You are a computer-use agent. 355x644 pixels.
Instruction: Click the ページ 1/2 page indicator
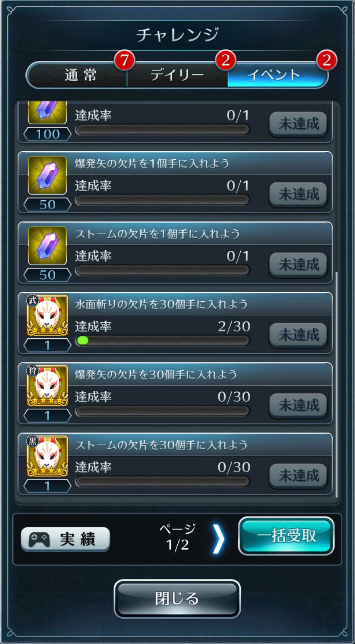[178, 537]
